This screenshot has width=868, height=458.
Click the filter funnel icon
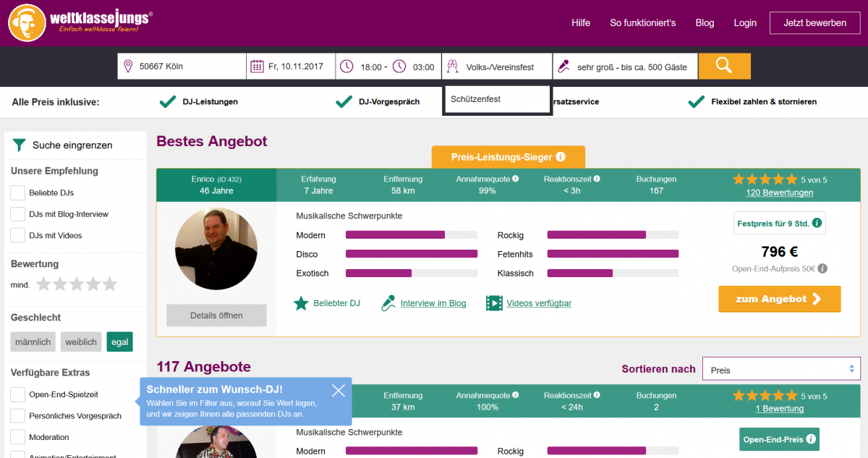point(20,145)
